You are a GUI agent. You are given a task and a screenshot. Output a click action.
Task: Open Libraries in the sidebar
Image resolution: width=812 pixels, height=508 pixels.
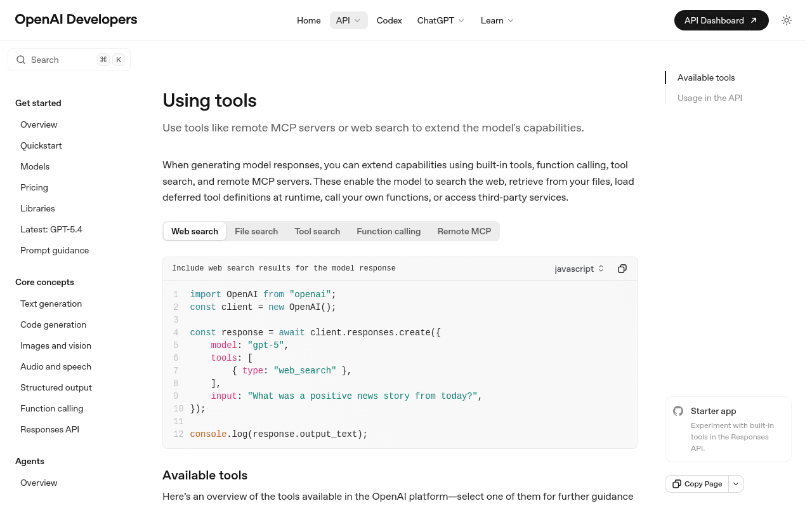coord(37,208)
